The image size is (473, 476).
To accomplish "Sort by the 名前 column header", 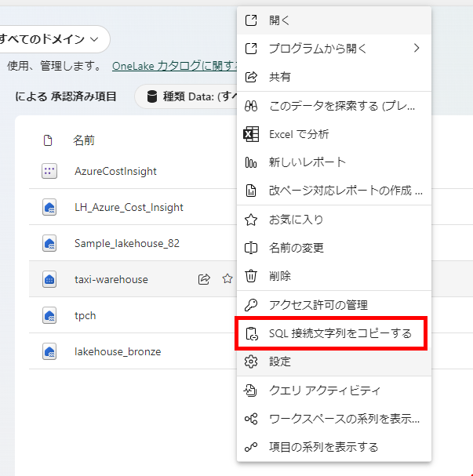I will coord(84,140).
